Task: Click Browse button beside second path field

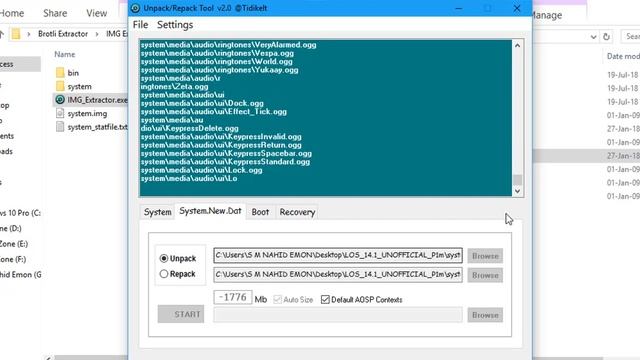Action: (x=485, y=275)
